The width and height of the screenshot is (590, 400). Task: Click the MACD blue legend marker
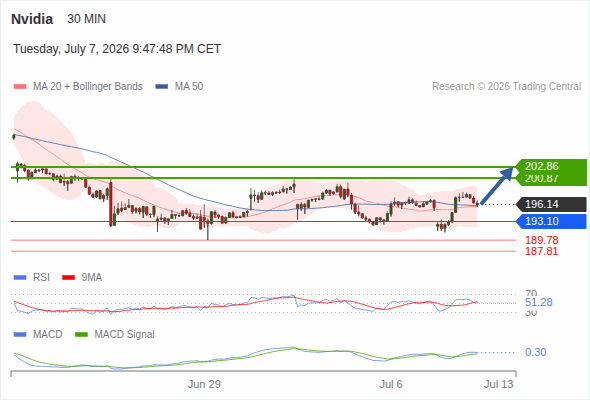[x=20, y=335]
